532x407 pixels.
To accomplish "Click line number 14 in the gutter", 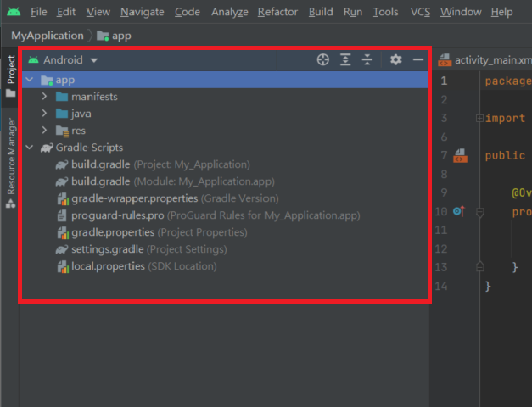I will point(441,287).
